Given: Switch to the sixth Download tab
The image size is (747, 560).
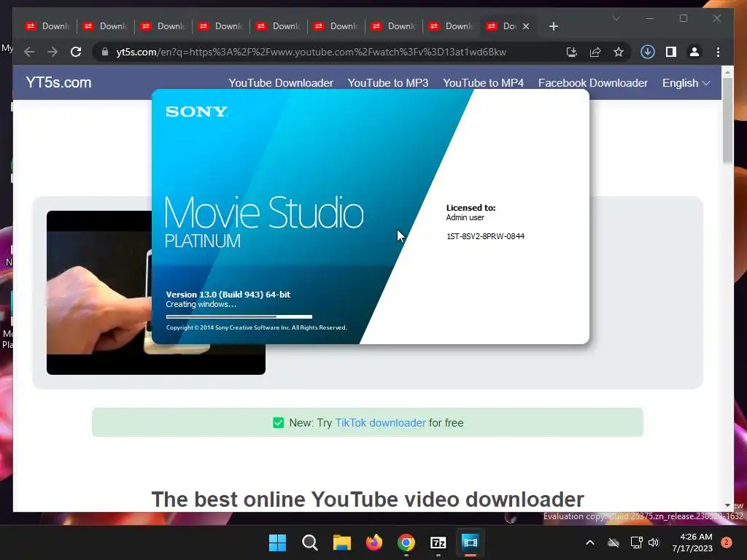Looking at the screenshot, I should [336, 27].
